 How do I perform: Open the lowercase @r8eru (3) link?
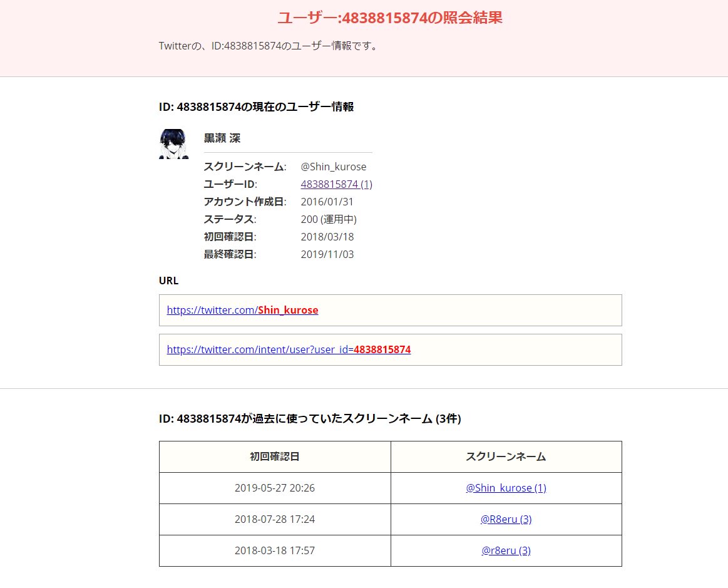(506, 550)
